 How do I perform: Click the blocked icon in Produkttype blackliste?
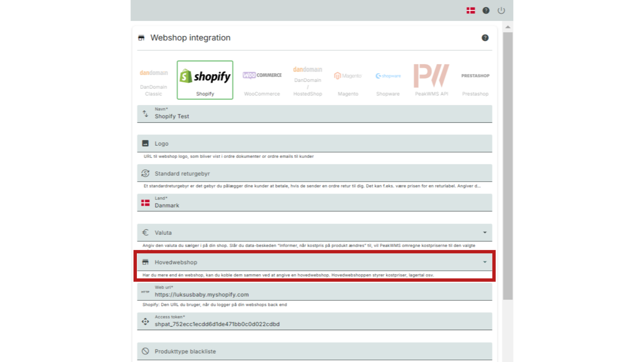coord(145,351)
